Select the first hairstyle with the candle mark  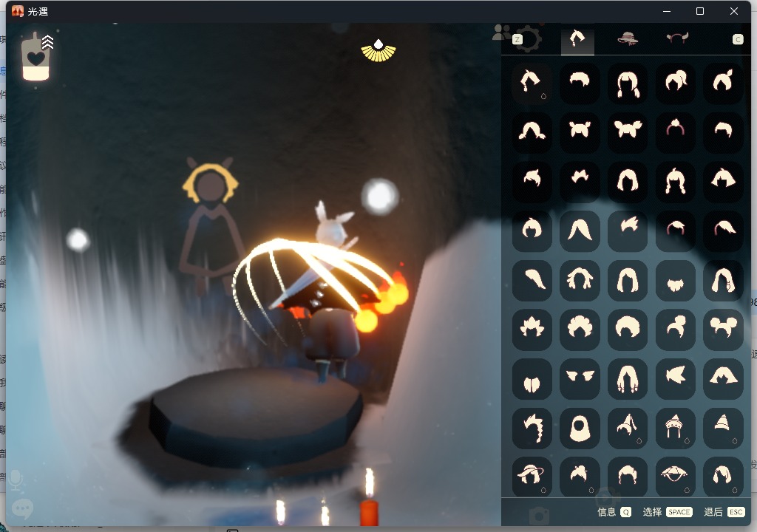(532, 83)
